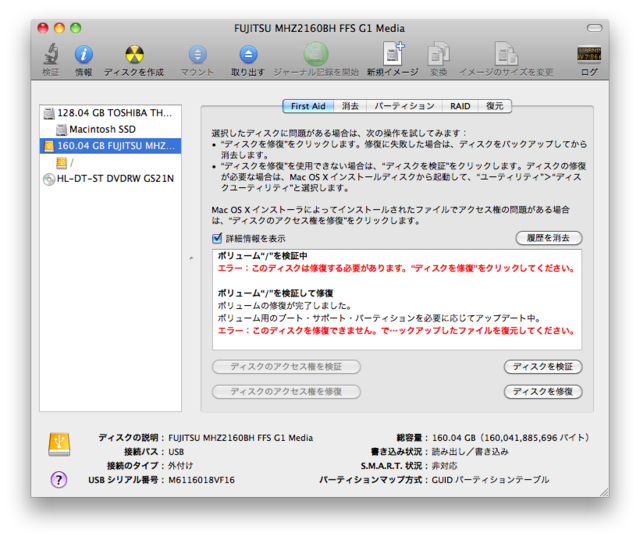Click the purple help question mark button
Image resolution: width=640 pixels, height=540 pixels.
59,480
